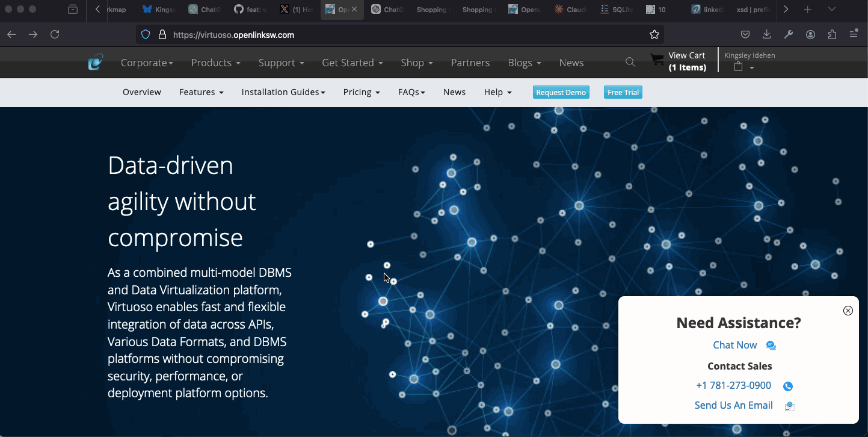The image size is (868, 437).
Task: Close the active OpenLink tab
Action: (354, 10)
